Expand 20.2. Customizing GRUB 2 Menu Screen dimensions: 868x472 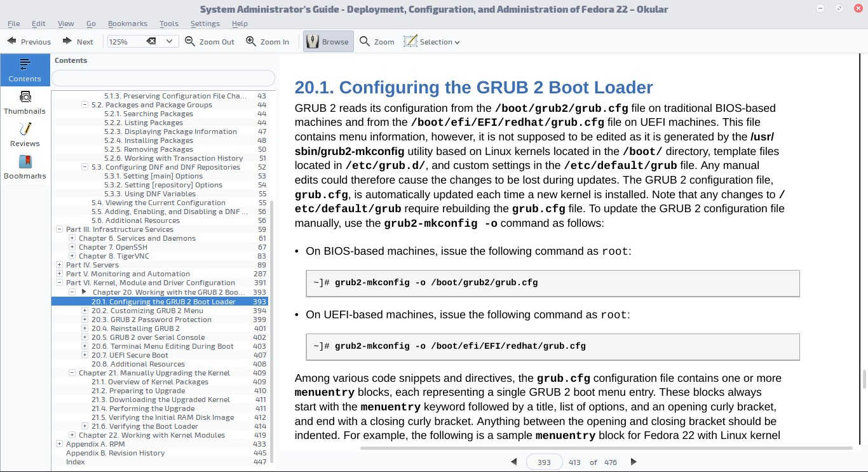click(x=85, y=311)
